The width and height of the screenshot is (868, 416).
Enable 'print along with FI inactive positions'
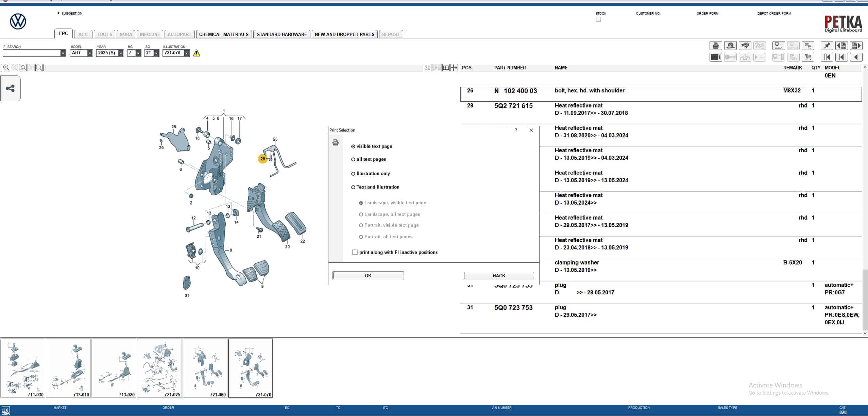[355, 252]
